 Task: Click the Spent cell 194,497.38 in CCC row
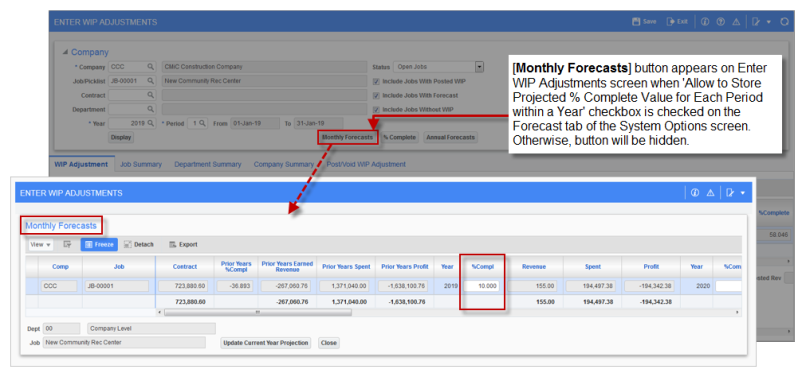[592, 286]
